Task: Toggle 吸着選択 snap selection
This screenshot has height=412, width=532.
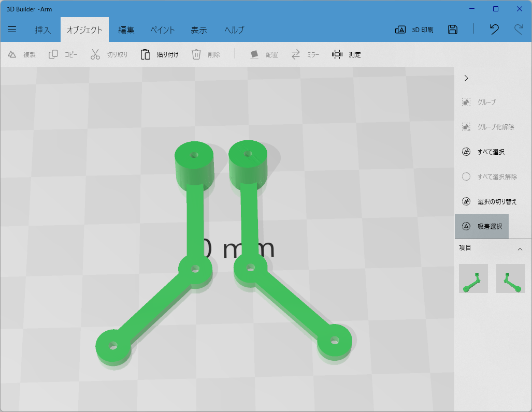Action: (482, 226)
